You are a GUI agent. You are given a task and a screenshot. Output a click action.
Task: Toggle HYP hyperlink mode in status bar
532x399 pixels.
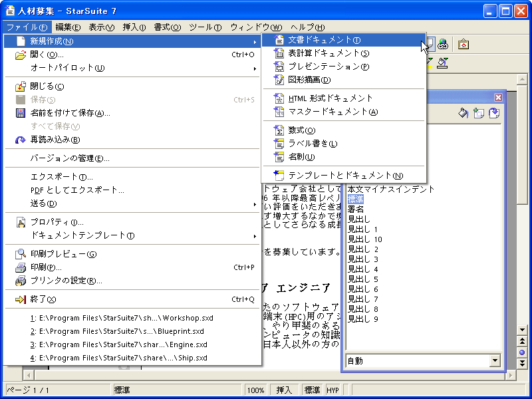click(333, 390)
